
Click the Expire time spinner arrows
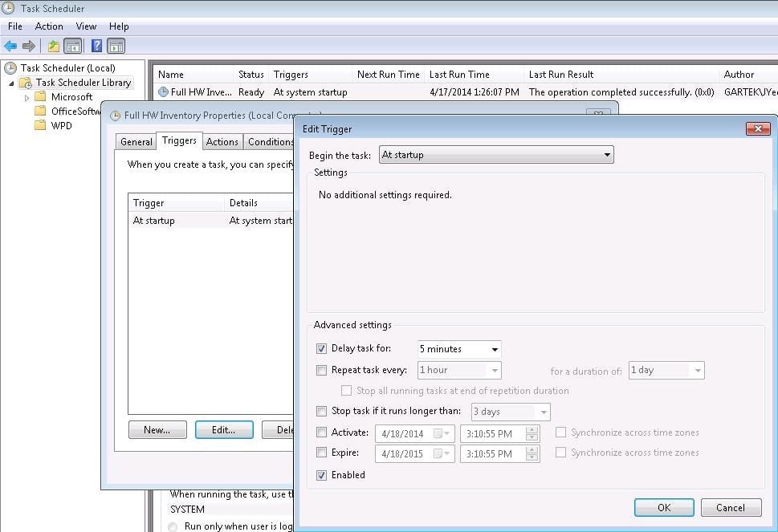click(x=532, y=453)
